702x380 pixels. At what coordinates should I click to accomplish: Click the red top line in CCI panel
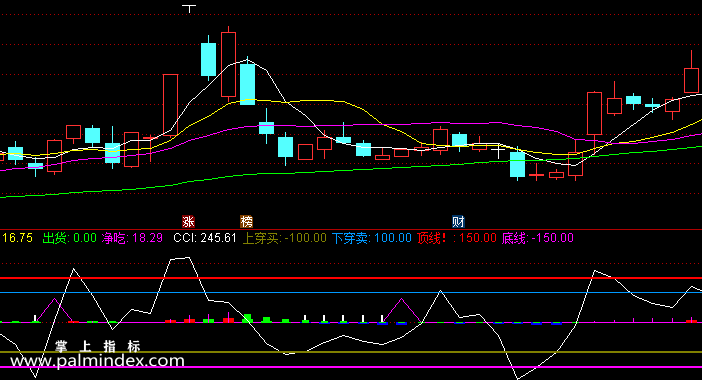(x=351, y=278)
